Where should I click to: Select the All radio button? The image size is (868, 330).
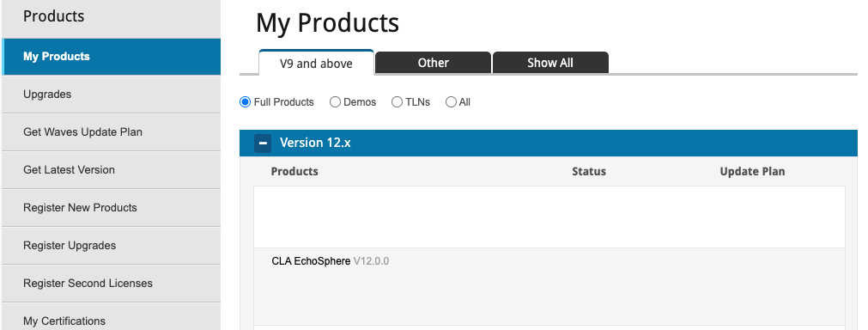pos(451,102)
